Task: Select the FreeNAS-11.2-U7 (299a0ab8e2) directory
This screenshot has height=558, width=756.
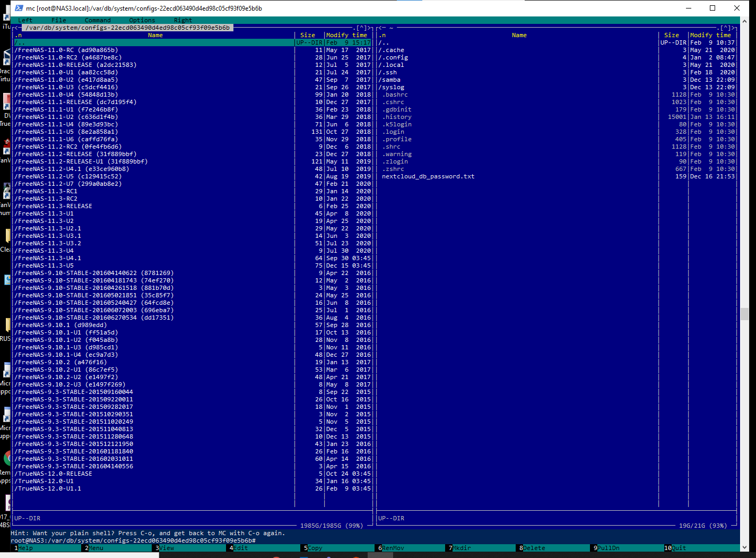Action: point(193,184)
